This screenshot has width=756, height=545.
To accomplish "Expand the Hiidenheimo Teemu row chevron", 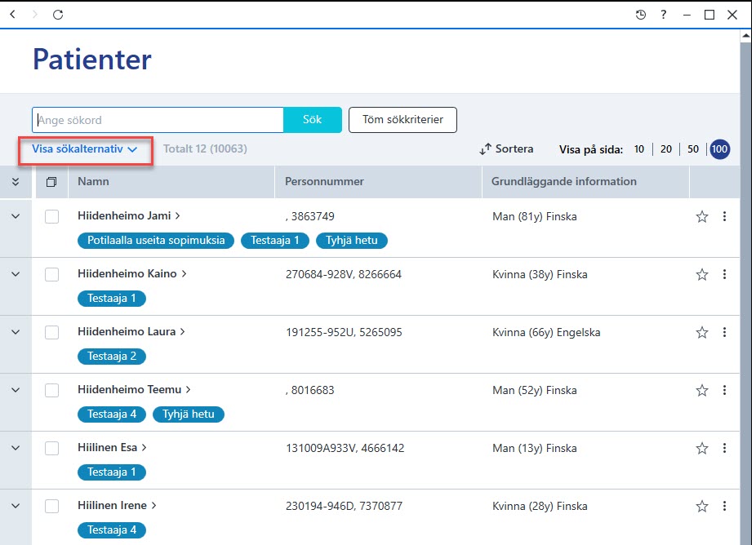I will pyautogui.click(x=16, y=390).
